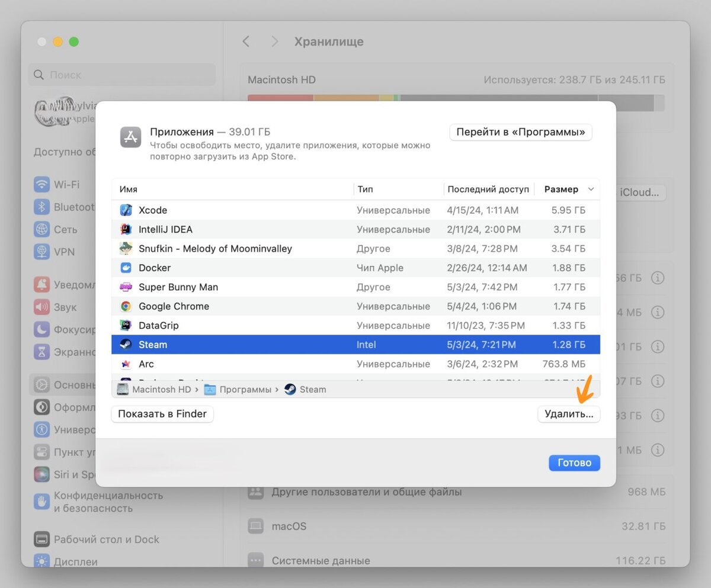Click the Super Bunny Man icon
Screen dimensions: 711x588
pos(126,287)
